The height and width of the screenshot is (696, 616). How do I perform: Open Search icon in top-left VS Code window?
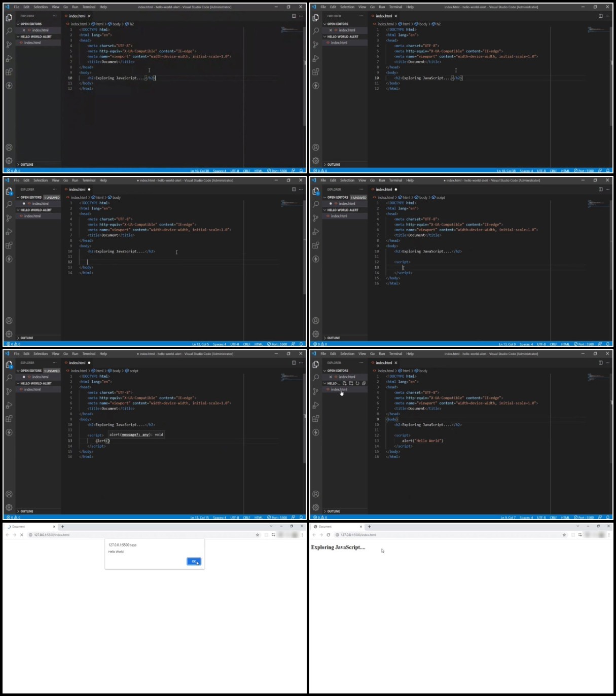[x=9, y=31]
